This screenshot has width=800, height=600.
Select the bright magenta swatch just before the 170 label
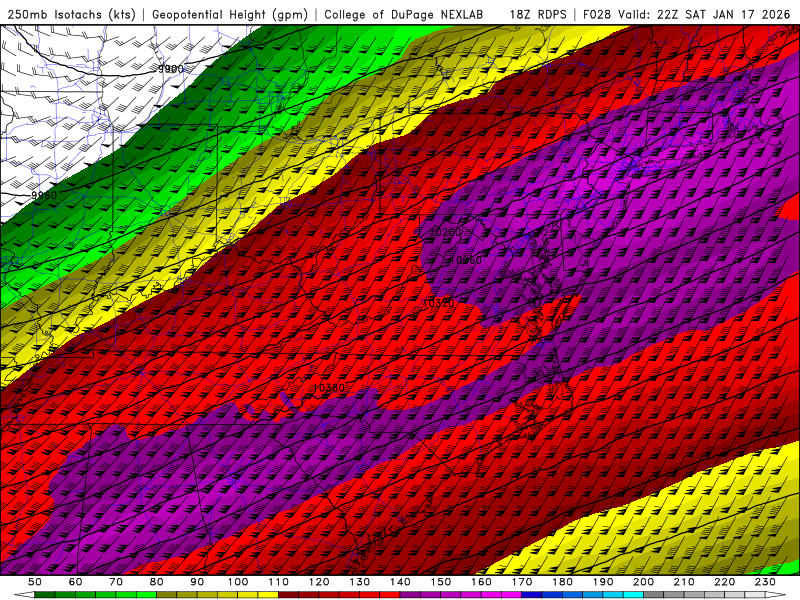(x=512, y=595)
